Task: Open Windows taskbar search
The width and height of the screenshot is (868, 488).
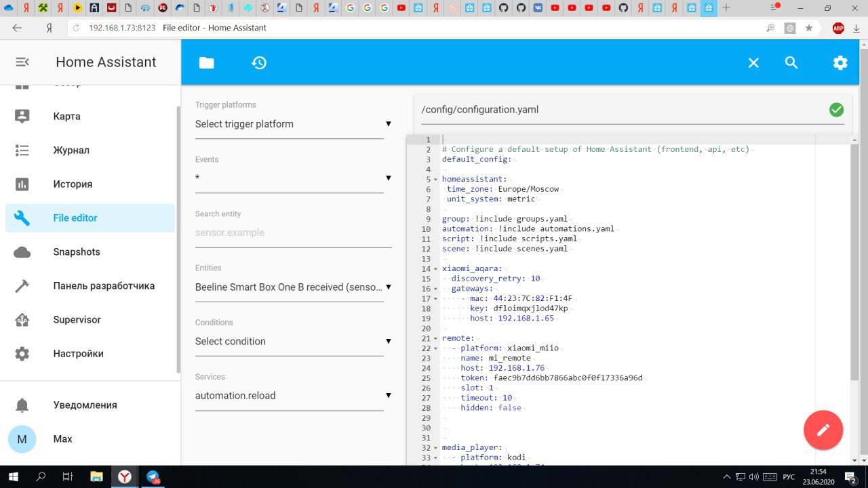Action: 41,476
